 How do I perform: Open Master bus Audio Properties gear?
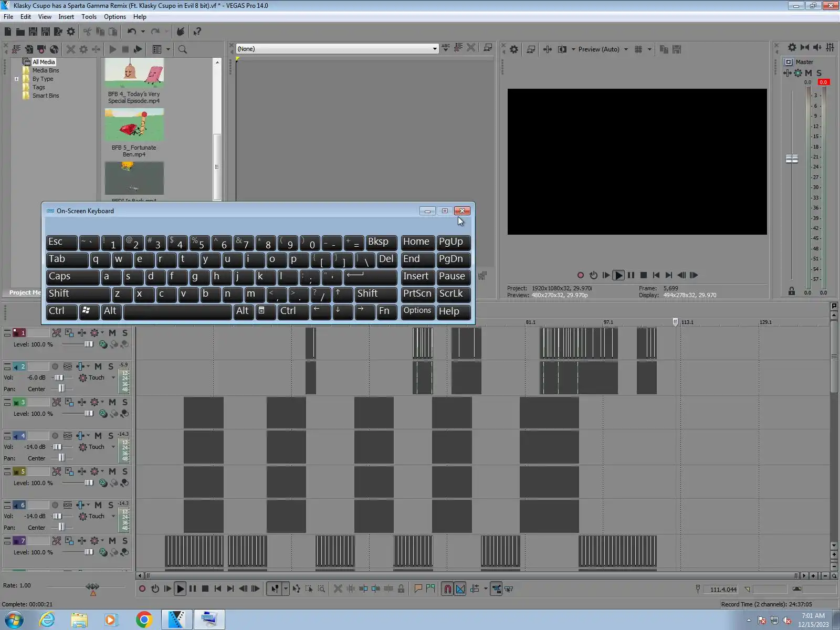pyautogui.click(x=792, y=47)
